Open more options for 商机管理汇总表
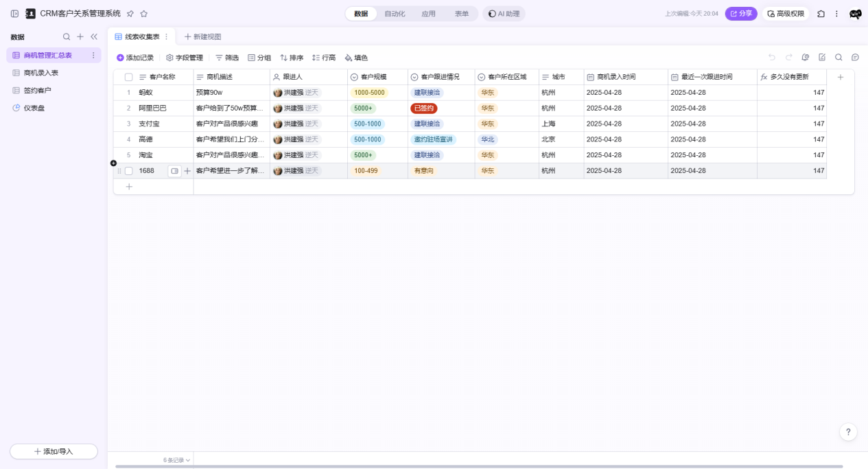The width and height of the screenshot is (868, 469). (94, 55)
